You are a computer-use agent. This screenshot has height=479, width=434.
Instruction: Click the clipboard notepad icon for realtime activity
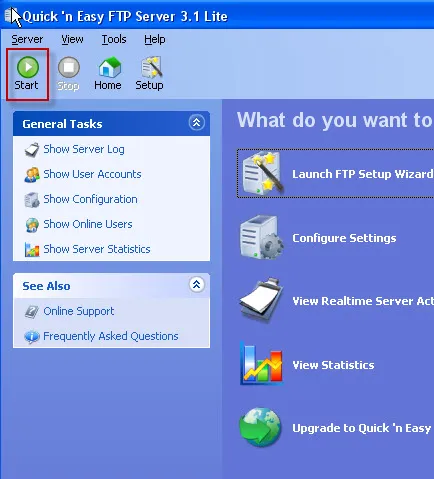pos(262,300)
